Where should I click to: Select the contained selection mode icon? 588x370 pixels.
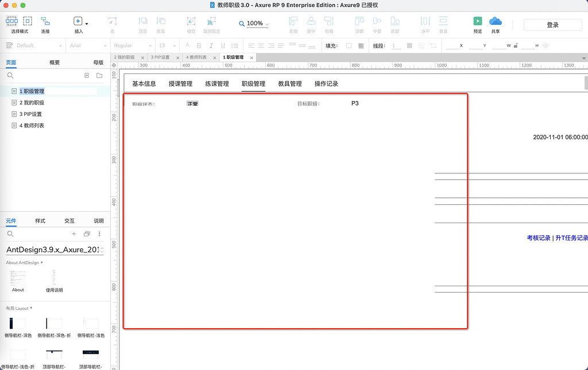point(28,21)
